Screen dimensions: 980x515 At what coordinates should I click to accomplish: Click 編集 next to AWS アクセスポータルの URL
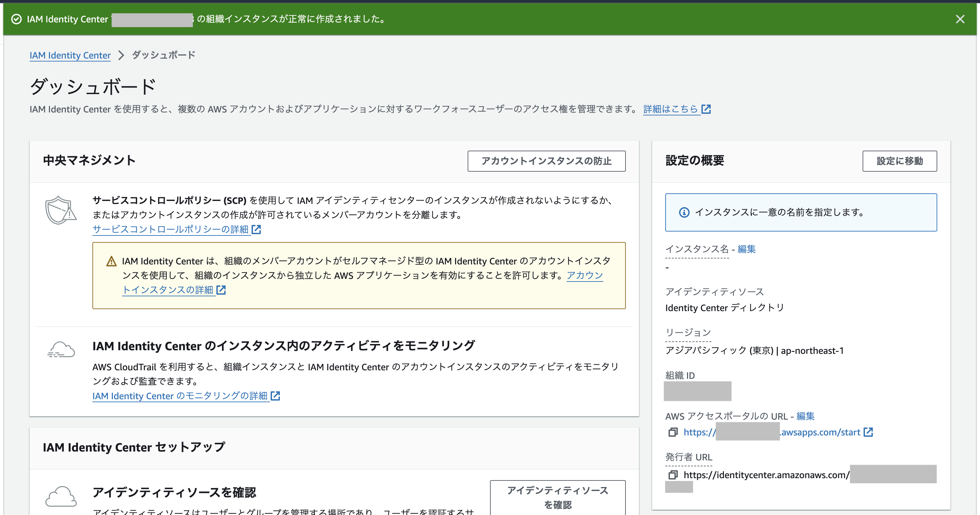click(805, 416)
